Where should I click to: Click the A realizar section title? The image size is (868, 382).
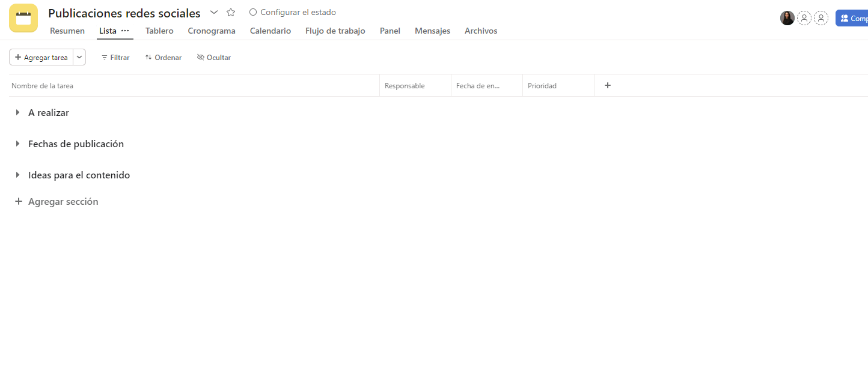point(49,112)
